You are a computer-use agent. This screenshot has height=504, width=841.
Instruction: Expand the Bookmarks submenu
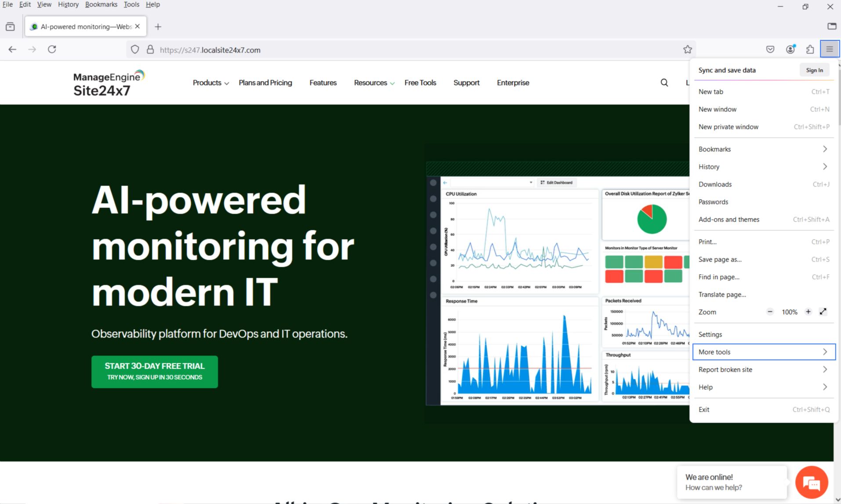764,149
